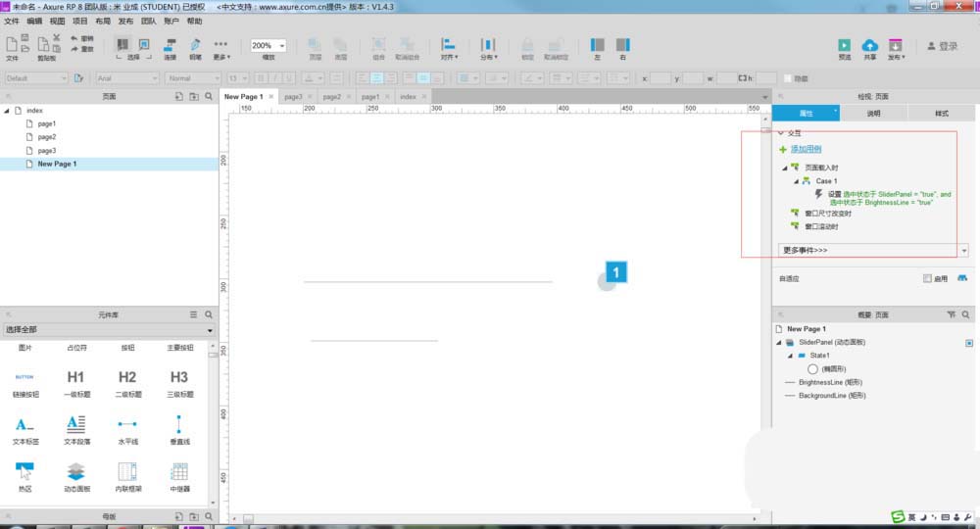
Task: Select page1 in the pages tree
Action: click(x=47, y=123)
